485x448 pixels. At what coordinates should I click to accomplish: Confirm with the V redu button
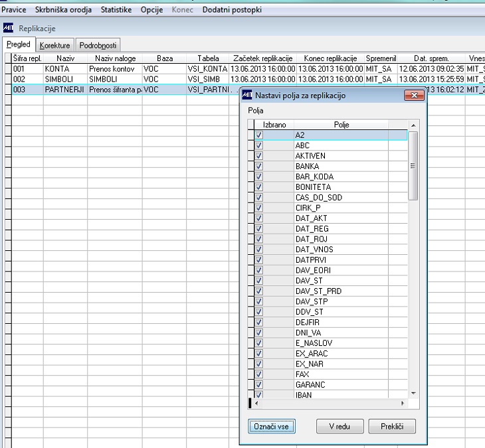tap(339, 426)
